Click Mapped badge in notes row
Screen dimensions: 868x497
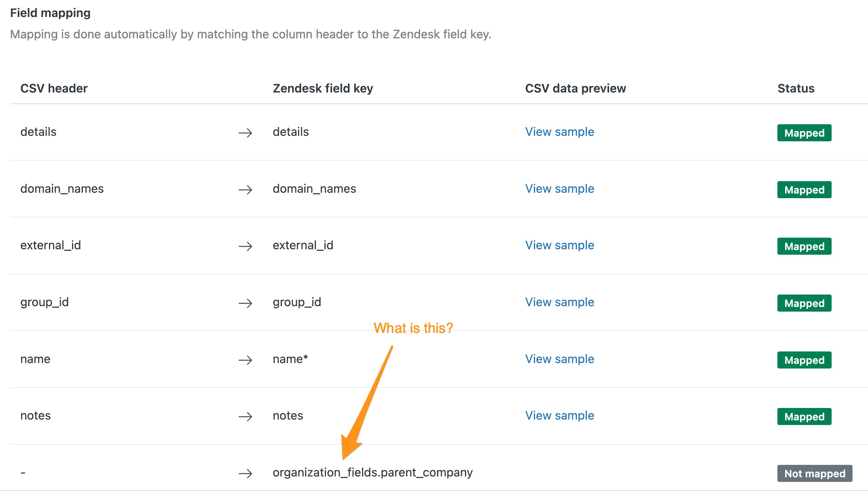(804, 416)
